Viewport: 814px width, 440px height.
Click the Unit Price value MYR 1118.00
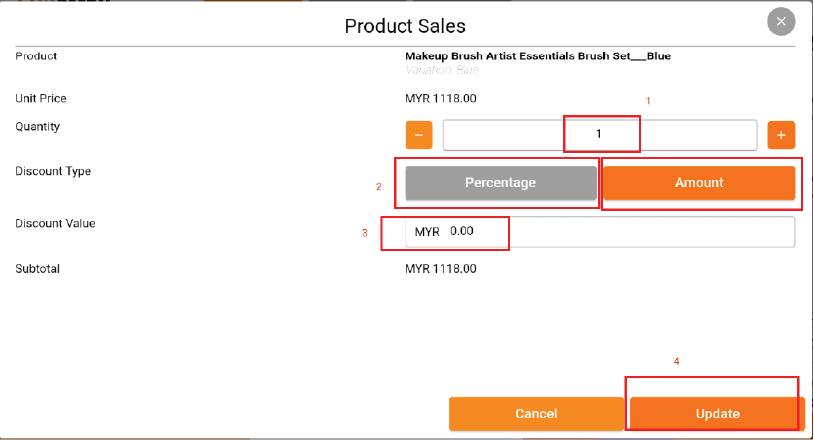click(x=441, y=99)
